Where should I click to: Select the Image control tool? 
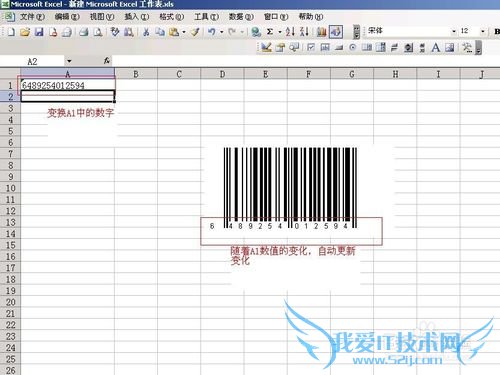tap(449, 48)
